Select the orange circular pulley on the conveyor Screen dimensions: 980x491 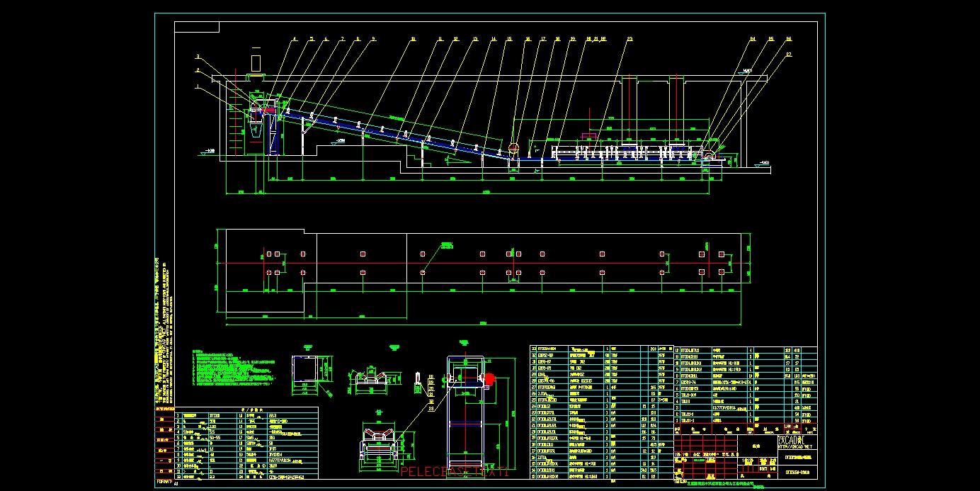(x=513, y=148)
